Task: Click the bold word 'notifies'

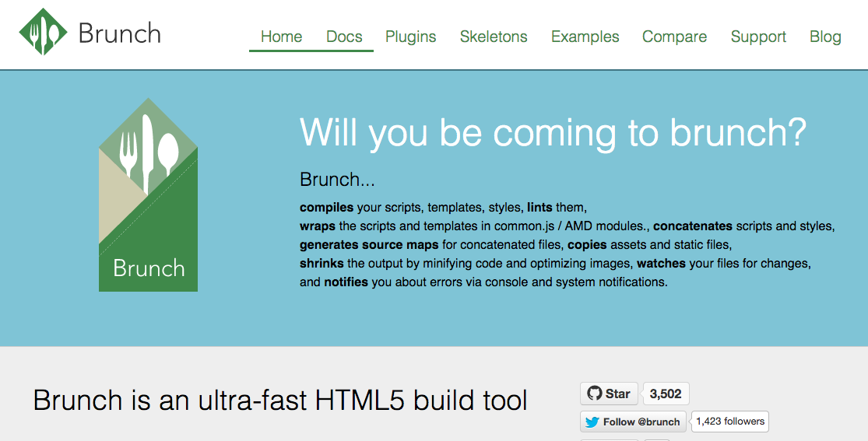Action: pos(346,282)
